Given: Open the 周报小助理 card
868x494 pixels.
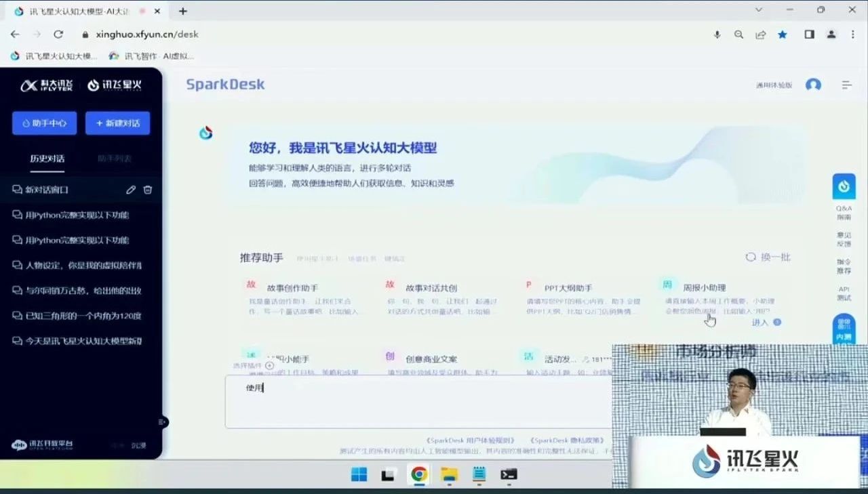Looking at the screenshot, I should coord(723,302).
